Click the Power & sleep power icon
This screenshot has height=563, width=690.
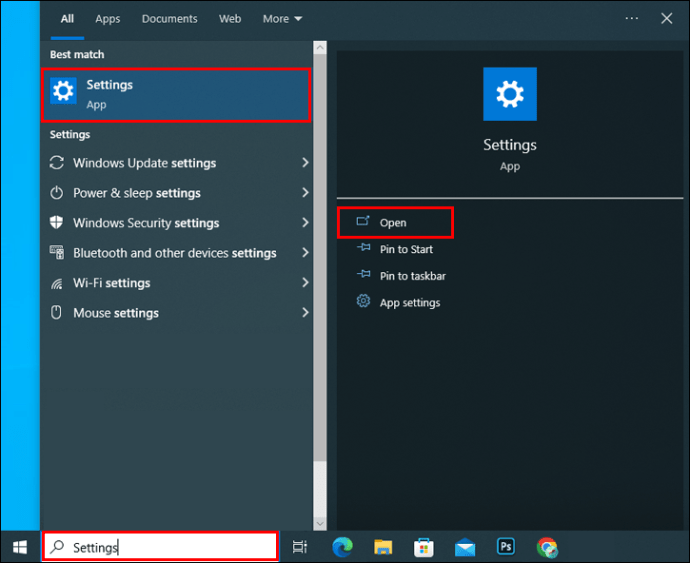57,193
